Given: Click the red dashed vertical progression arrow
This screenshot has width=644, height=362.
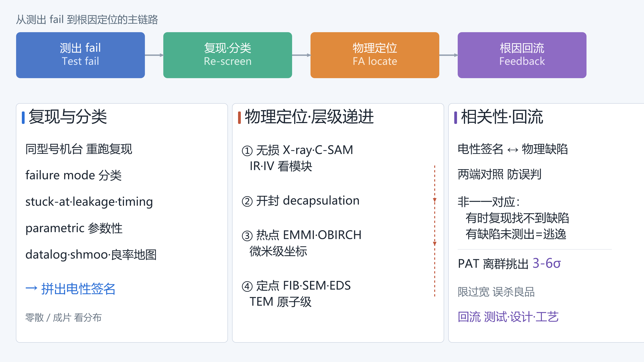Looking at the screenshot, I should tap(434, 231).
